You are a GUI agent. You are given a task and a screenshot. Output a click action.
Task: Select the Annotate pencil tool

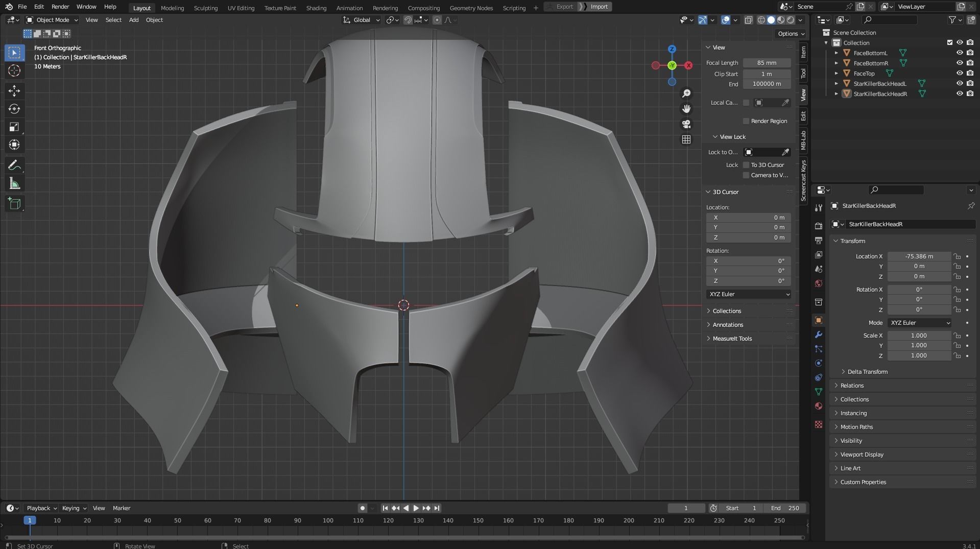click(x=14, y=165)
